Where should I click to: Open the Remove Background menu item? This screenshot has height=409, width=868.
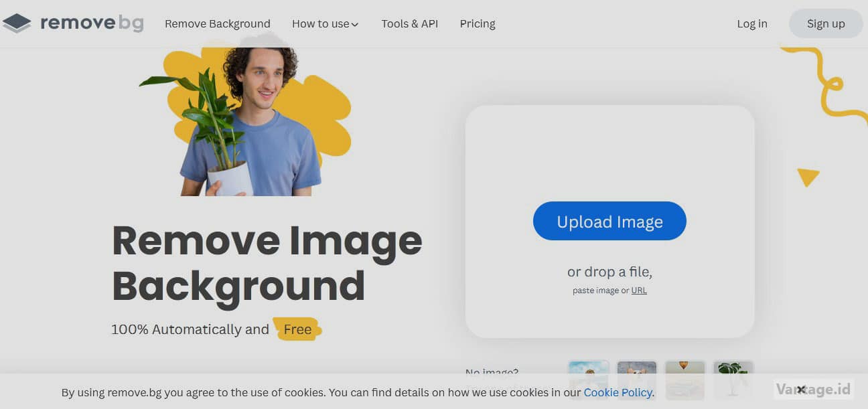tap(217, 23)
